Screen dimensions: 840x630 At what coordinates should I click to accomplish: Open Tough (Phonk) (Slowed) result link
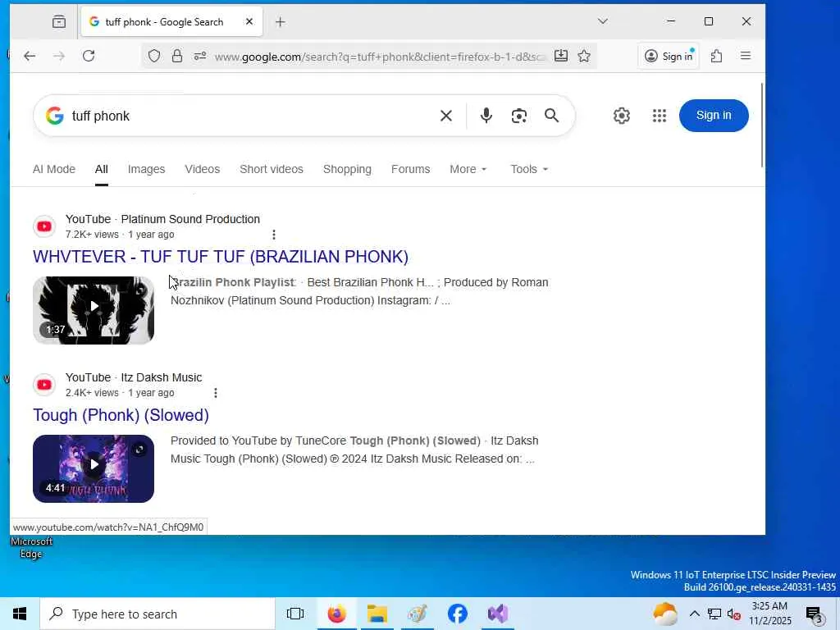pos(121,415)
